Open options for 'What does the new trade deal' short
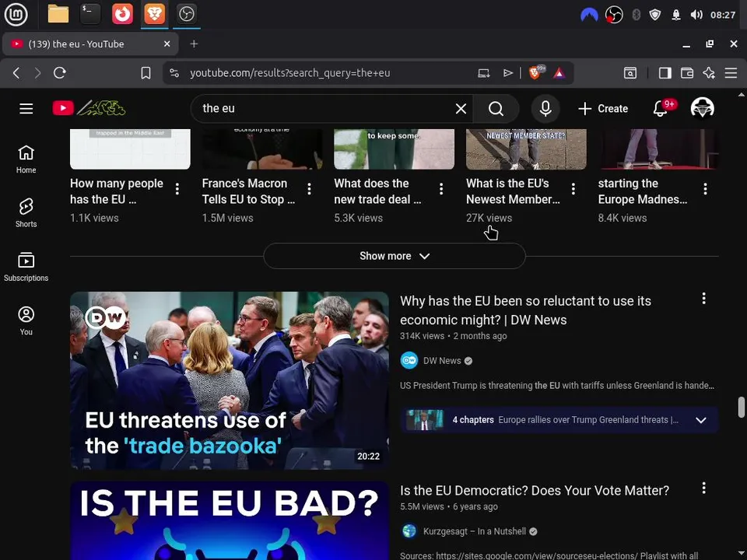Screen dimensions: 747x560 tap(441, 189)
